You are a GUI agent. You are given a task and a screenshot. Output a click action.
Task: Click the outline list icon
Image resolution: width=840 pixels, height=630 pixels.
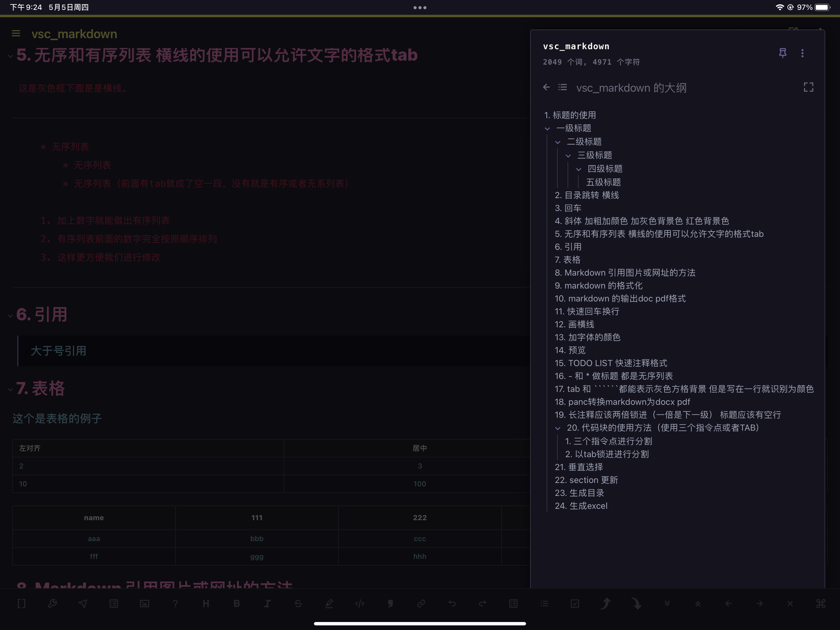(562, 87)
